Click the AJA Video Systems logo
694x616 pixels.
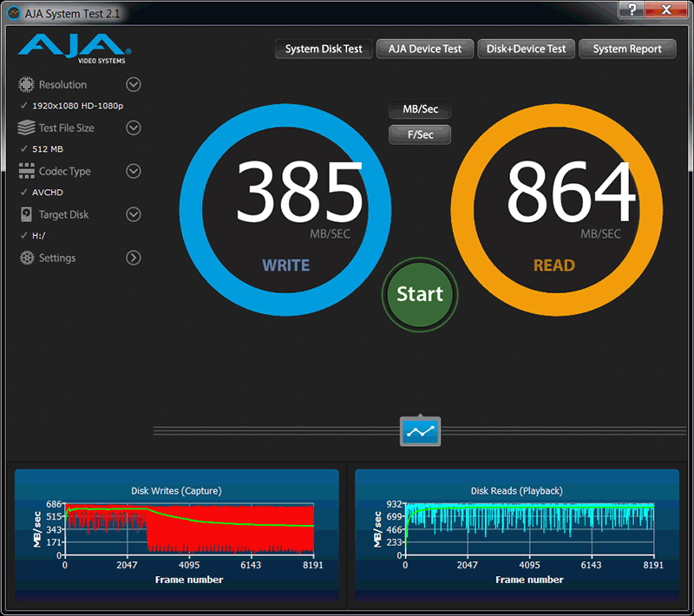point(75,49)
